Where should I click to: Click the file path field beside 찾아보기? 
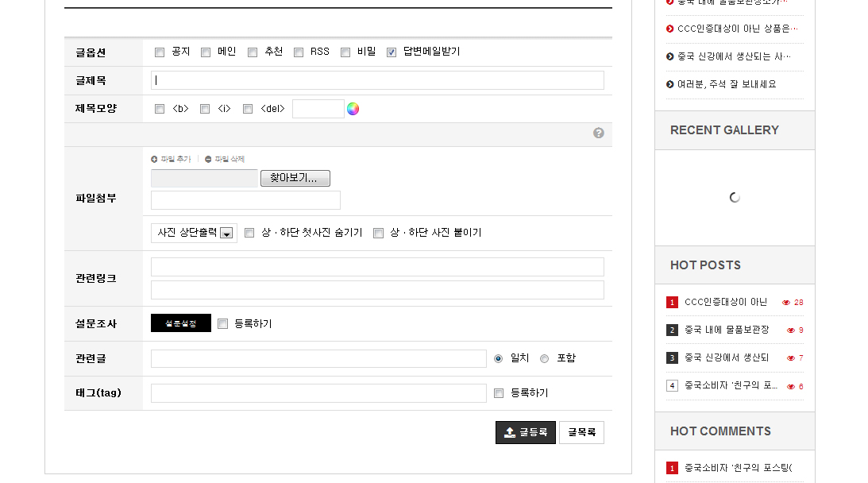[x=204, y=179]
